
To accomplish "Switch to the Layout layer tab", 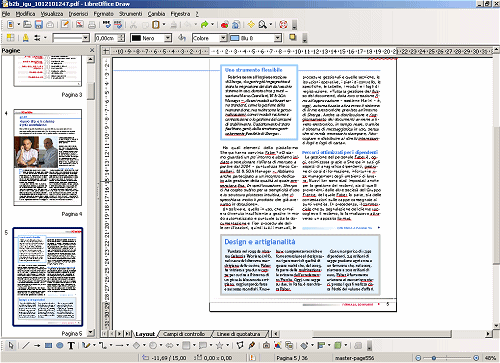I will (x=145, y=334).
